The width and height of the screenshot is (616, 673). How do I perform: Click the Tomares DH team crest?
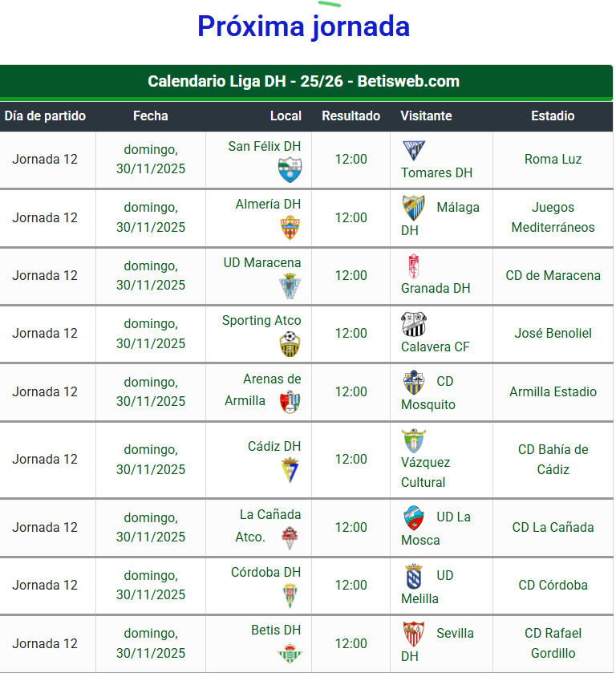413,151
